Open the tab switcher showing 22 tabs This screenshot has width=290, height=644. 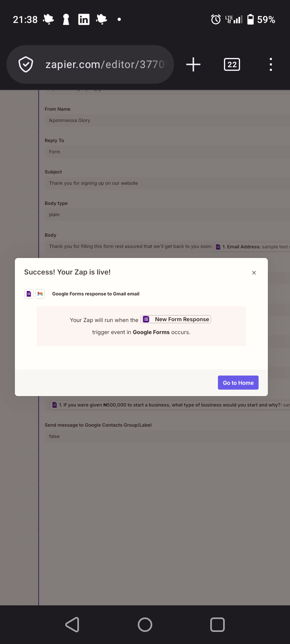click(232, 64)
